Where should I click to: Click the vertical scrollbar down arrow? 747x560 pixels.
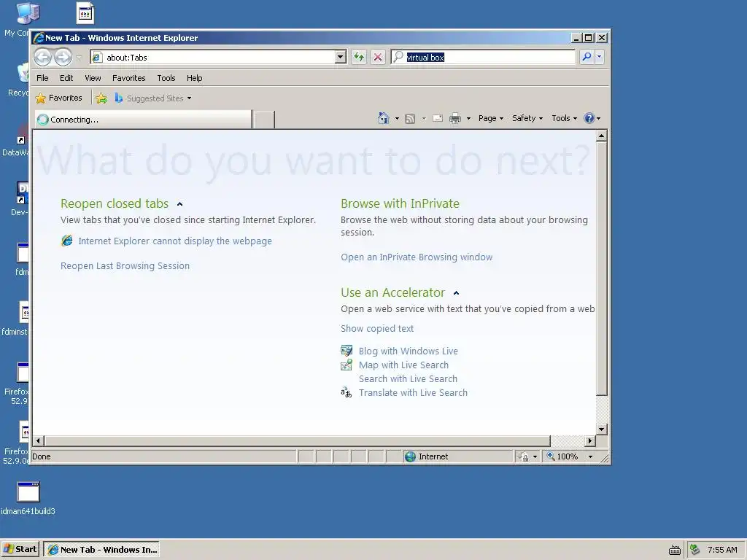coord(601,429)
